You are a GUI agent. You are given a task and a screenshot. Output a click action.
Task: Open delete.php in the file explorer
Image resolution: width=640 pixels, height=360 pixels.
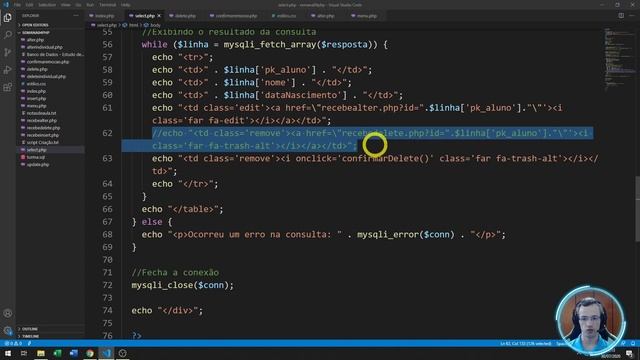(37, 69)
